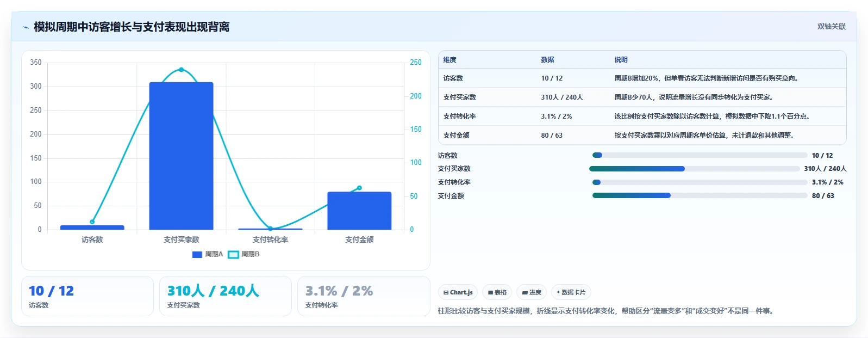Click the 访客数 bar in chart
Viewport: 868px width, 338px height.
92,228
